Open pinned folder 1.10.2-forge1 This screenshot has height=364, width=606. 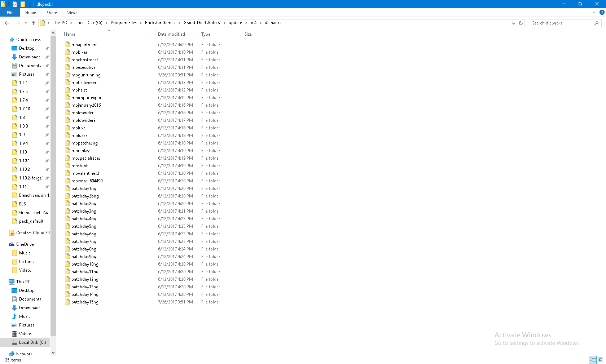pos(31,178)
